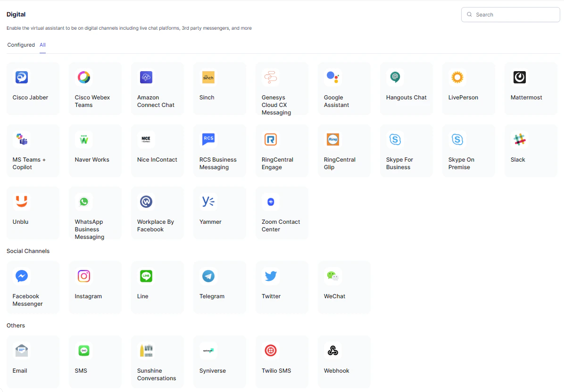Open the Cisco Jabber channel icon

point(22,77)
